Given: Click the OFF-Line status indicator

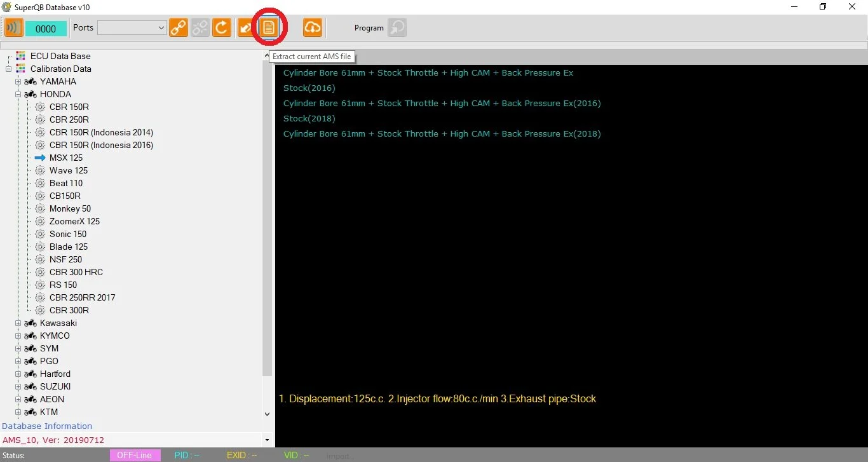Looking at the screenshot, I should 135,456.
